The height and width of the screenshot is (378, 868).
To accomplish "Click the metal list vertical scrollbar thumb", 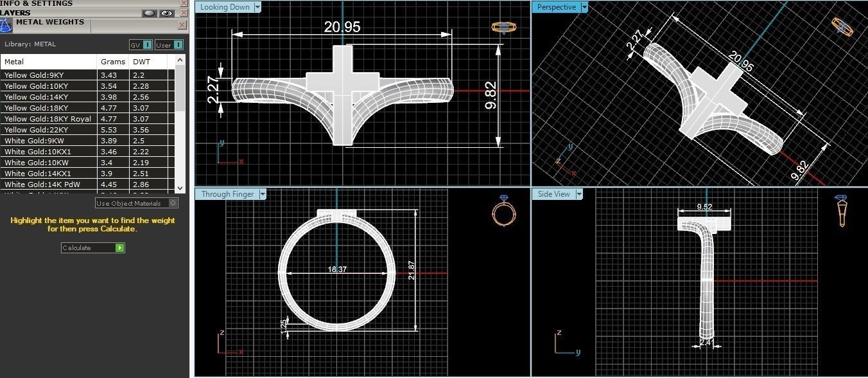I will 180,88.
